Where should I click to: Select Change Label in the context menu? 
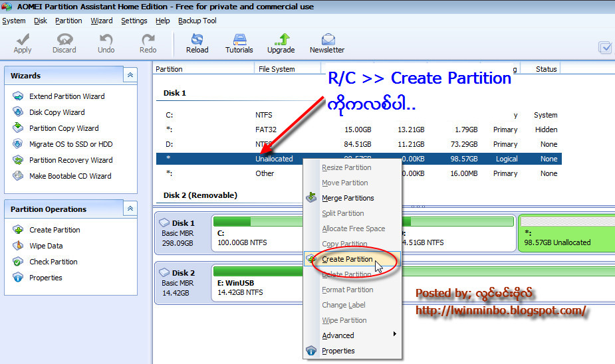[352, 305]
